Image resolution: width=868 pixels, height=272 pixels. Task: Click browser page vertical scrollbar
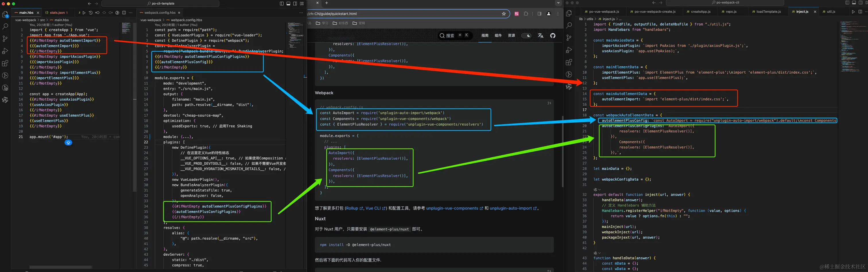pos(562,152)
